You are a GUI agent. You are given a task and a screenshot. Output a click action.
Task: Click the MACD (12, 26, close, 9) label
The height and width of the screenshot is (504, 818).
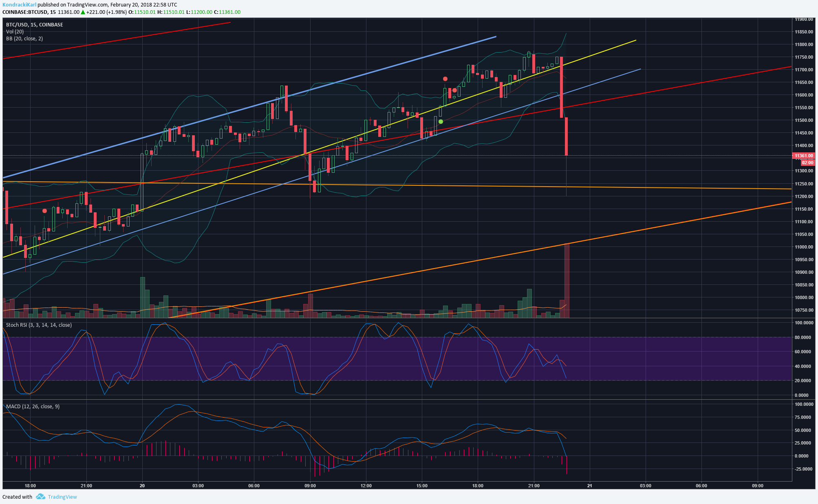coord(33,407)
